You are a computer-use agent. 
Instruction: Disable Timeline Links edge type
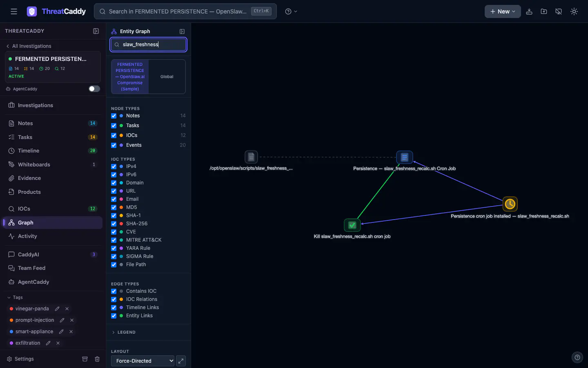(x=114, y=307)
